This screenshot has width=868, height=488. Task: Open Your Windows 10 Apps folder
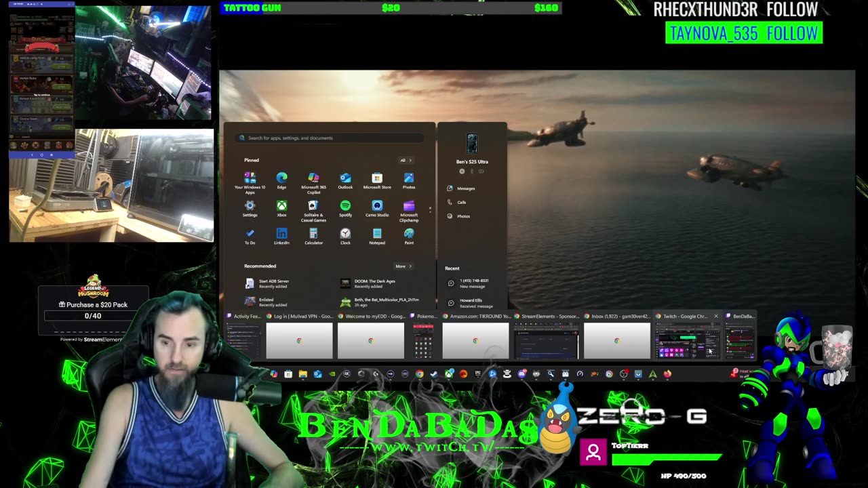point(250,183)
